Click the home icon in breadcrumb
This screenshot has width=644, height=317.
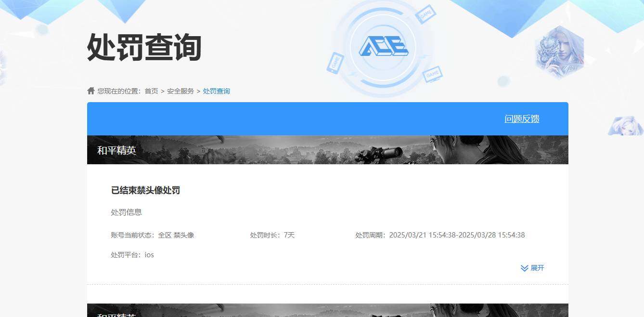tap(91, 91)
